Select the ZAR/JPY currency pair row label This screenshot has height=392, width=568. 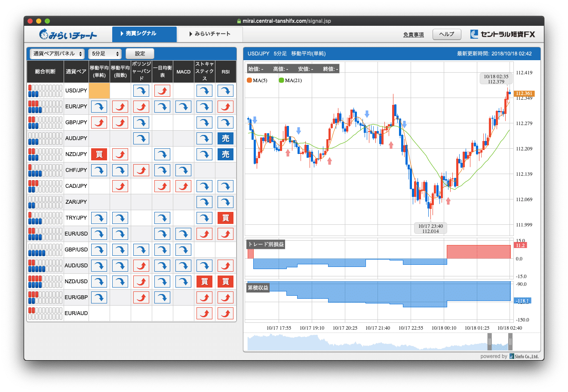coord(76,202)
